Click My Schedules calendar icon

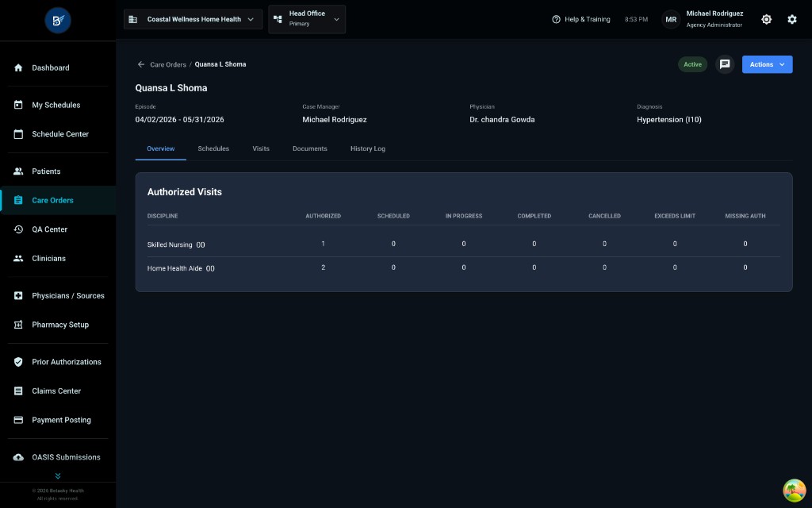coord(18,106)
